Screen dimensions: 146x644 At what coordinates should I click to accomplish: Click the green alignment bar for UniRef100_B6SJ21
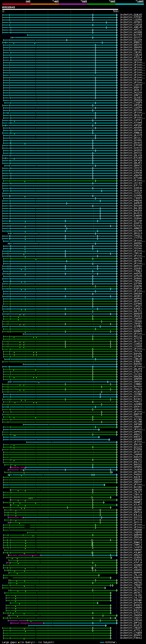click(x=60, y=336)
